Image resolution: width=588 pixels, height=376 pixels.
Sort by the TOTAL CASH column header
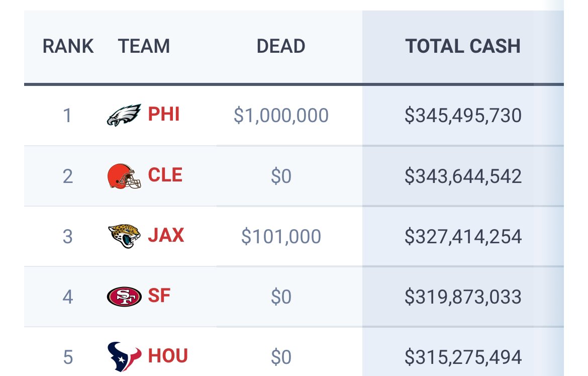pyautogui.click(x=463, y=46)
